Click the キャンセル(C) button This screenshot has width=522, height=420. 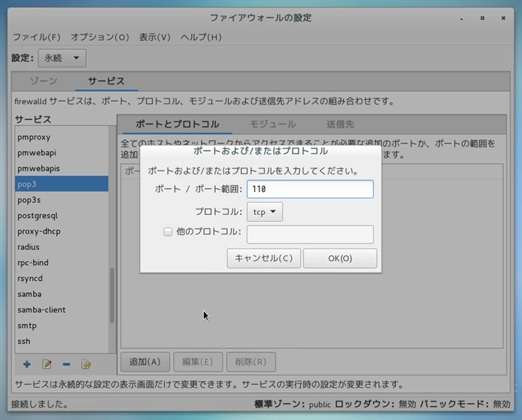(x=263, y=258)
